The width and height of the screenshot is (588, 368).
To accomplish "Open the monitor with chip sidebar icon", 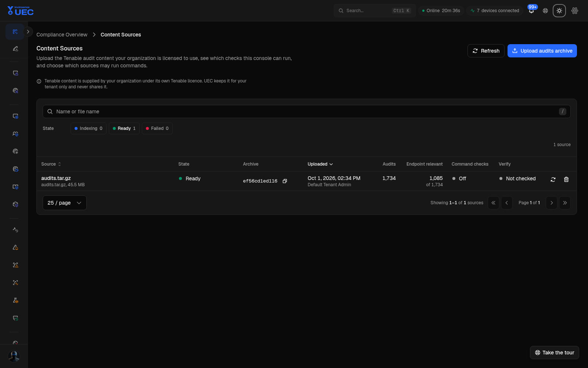I will coord(15,116).
